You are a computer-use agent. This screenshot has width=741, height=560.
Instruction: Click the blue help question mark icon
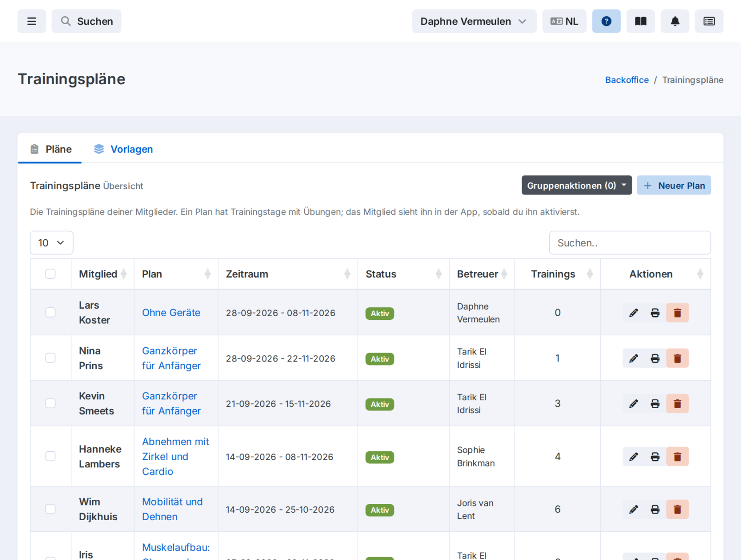point(606,21)
